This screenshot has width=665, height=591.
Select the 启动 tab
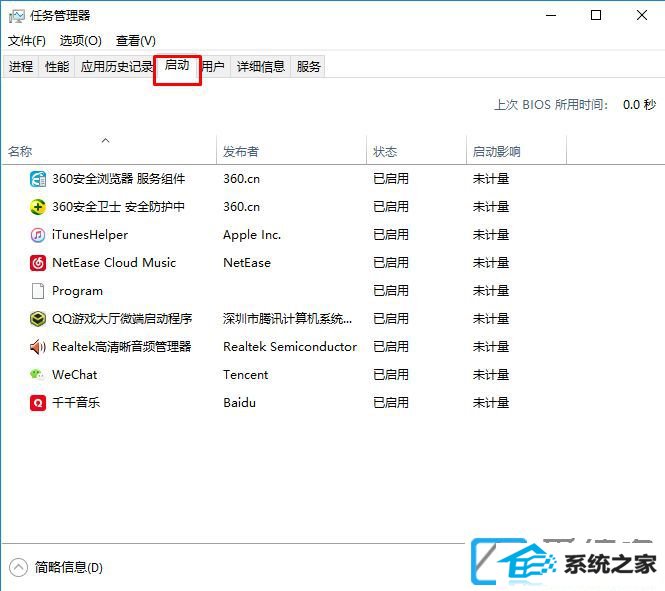click(x=177, y=66)
